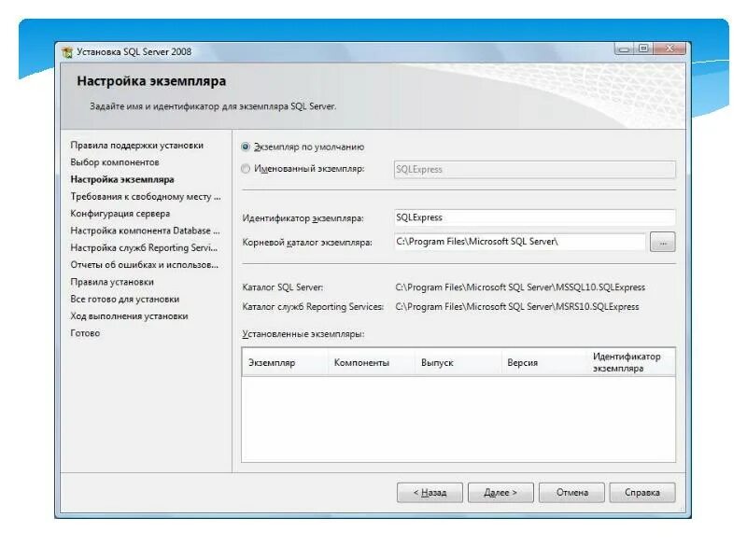Viewport: 747px width, 560px height.
Task: Select the step Настройка служб Reporting Services
Action: tap(144, 247)
